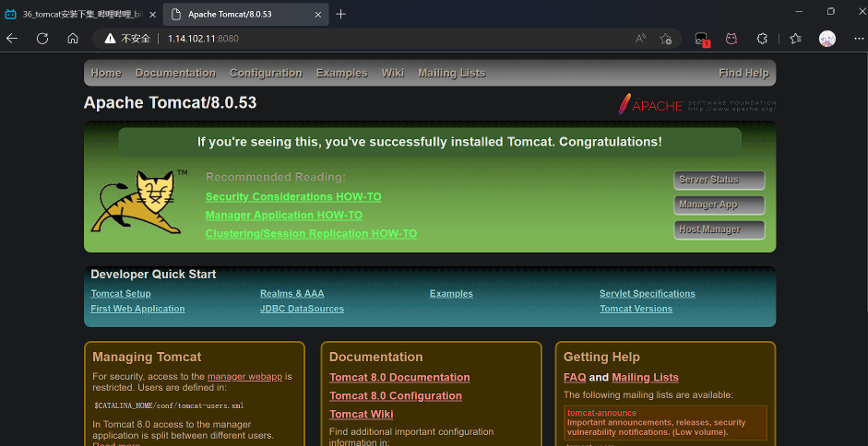Screen dimensions: 868x446
Task: Reload the Tomcat page
Action: [42, 39]
